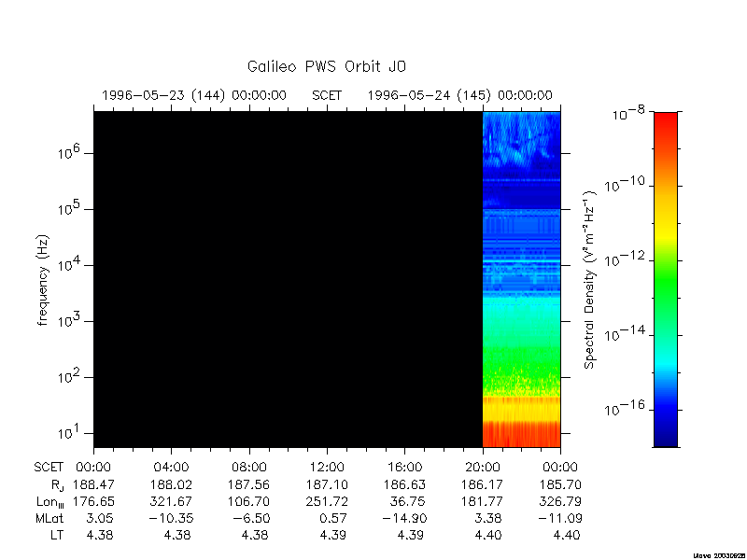Select the MLat value "3.38"

point(488,518)
